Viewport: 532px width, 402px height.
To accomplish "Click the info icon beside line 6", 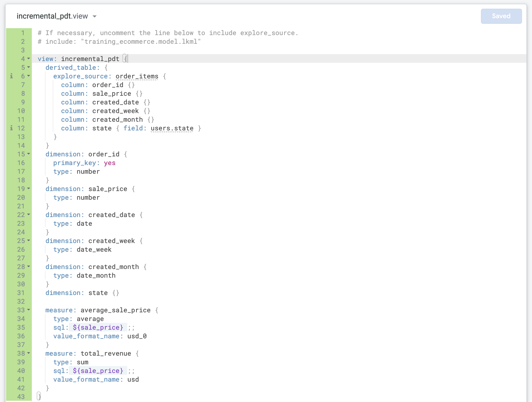I will coord(11,76).
